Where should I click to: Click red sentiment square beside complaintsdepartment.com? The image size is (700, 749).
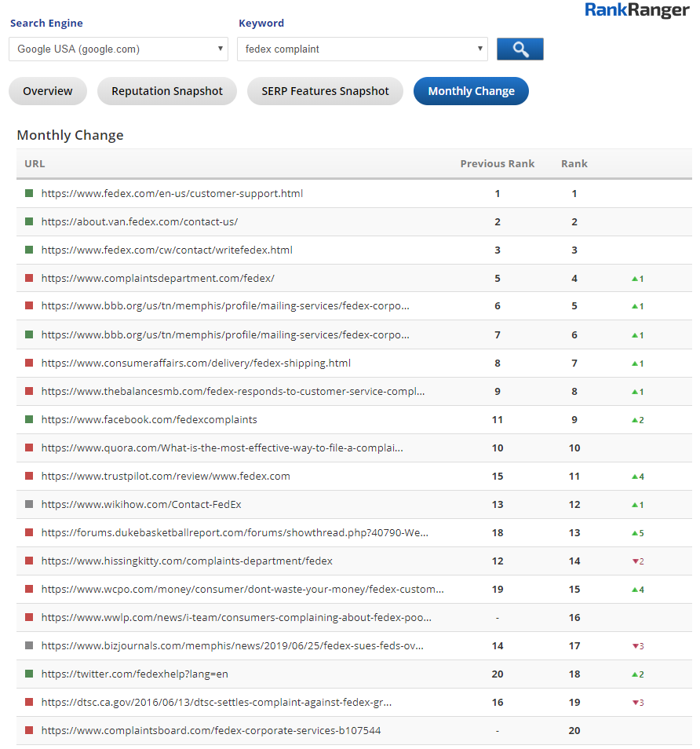29,278
